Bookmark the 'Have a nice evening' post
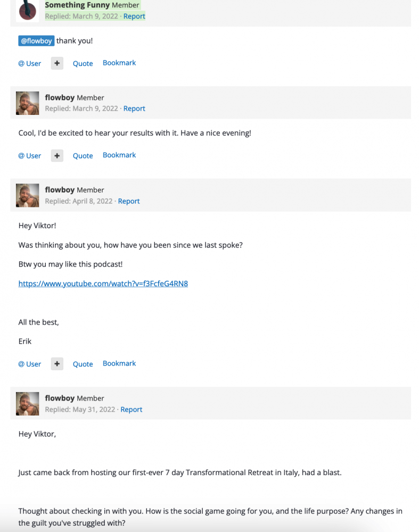419x532 pixels. (x=119, y=155)
